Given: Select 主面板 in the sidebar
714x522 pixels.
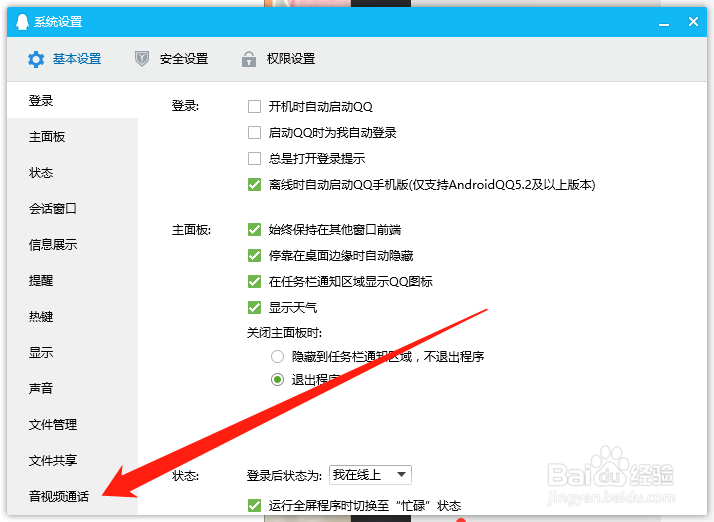Looking at the screenshot, I should [72, 137].
